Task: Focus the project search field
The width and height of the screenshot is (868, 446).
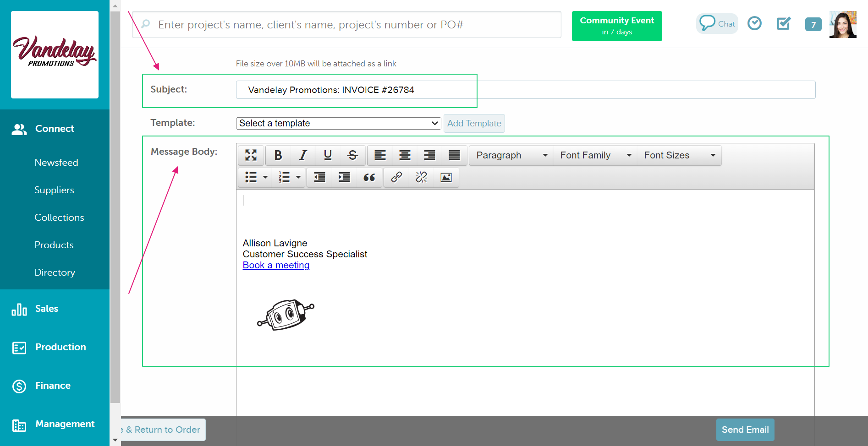Action: tap(346, 25)
